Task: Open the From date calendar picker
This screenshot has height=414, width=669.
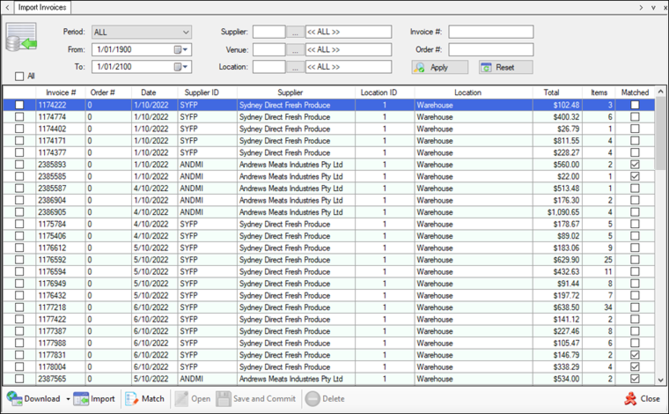Action: coord(181,50)
